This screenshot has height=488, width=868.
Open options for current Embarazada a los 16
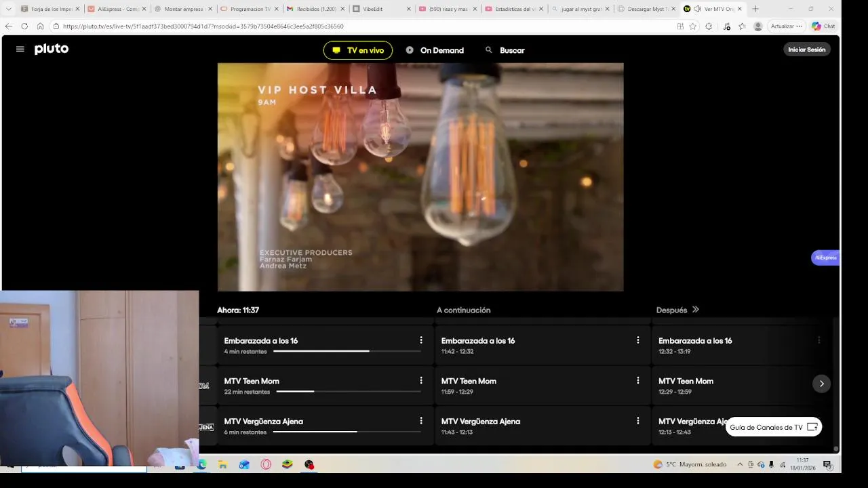point(421,340)
